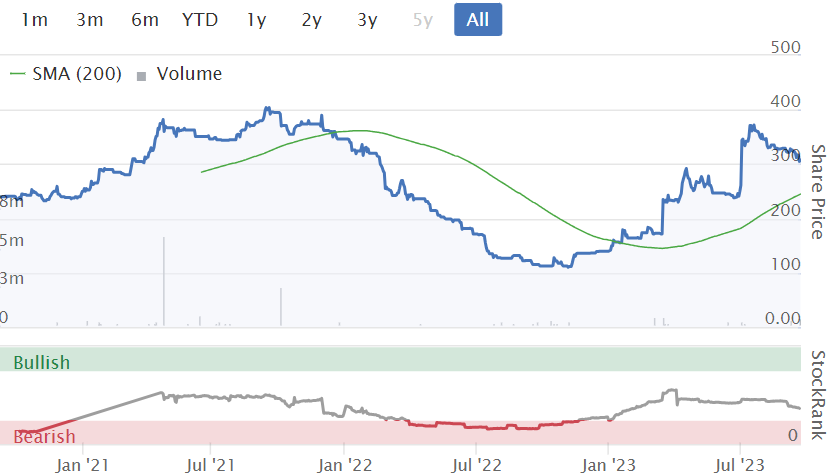The image size is (833, 473).
Task: Click the greyed-out 5y range option
Action: point(422,19)
